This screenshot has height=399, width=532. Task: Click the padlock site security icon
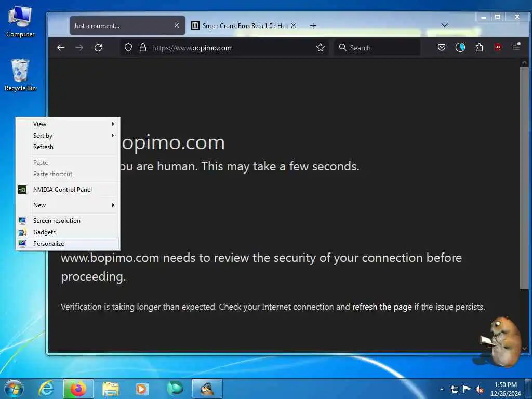pyautogui.click(x=143, y=47)
